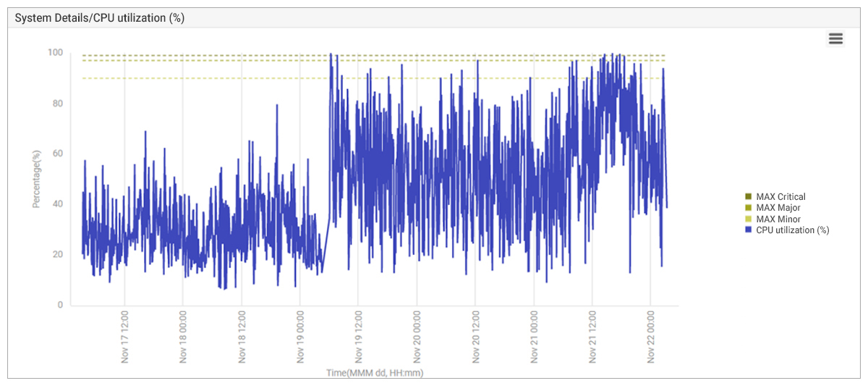Click the Percentage(%) axis label
Screen dimensions: 868x386
[35, 179]
